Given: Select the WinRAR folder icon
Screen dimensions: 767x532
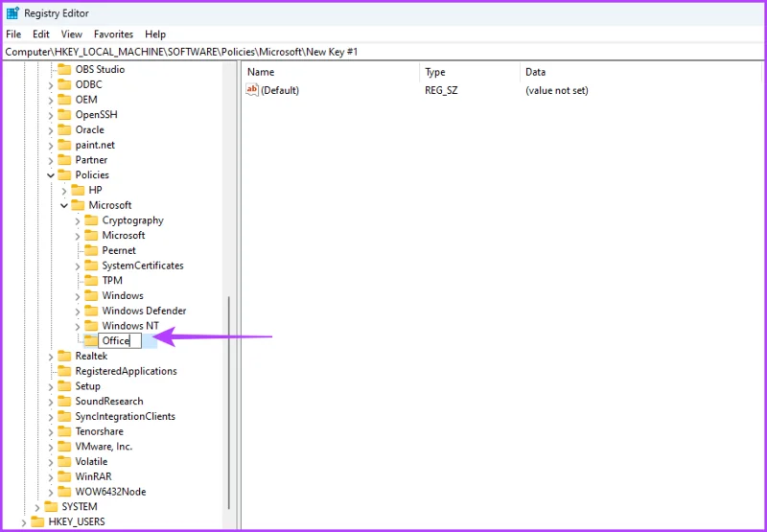Looking at the screenshot, I should click(x=64, y=476).
